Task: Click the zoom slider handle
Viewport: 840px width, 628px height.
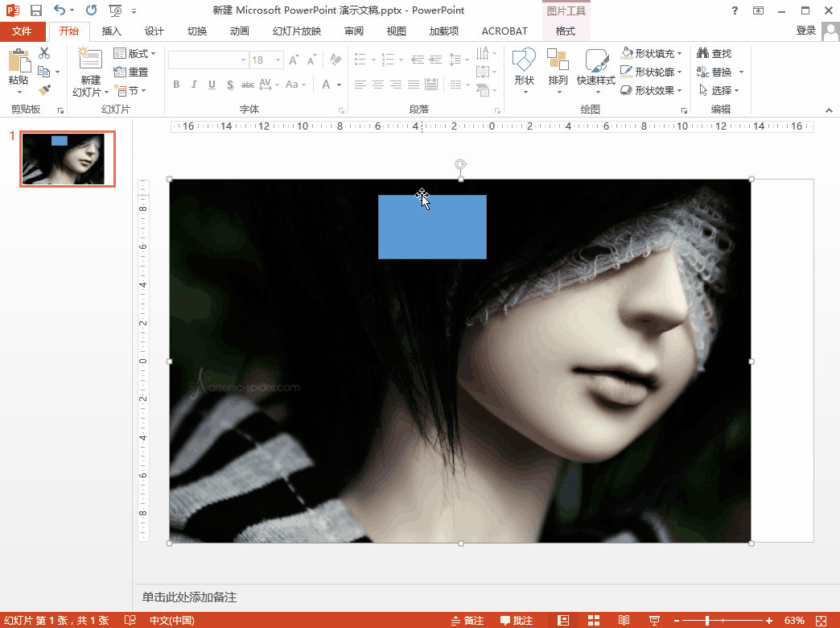Action: pyautogui.click(x=707, y=621)
